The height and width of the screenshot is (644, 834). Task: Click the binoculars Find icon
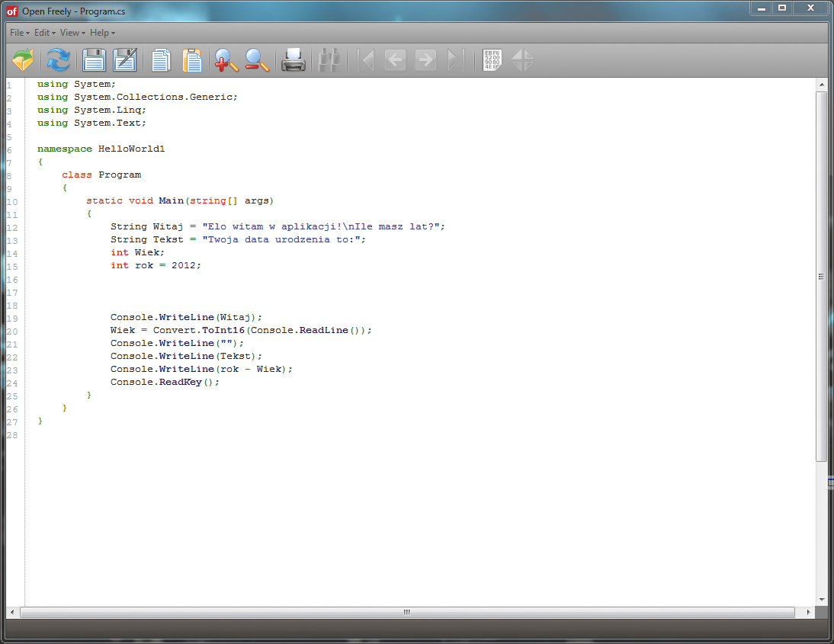click(329, 59)
